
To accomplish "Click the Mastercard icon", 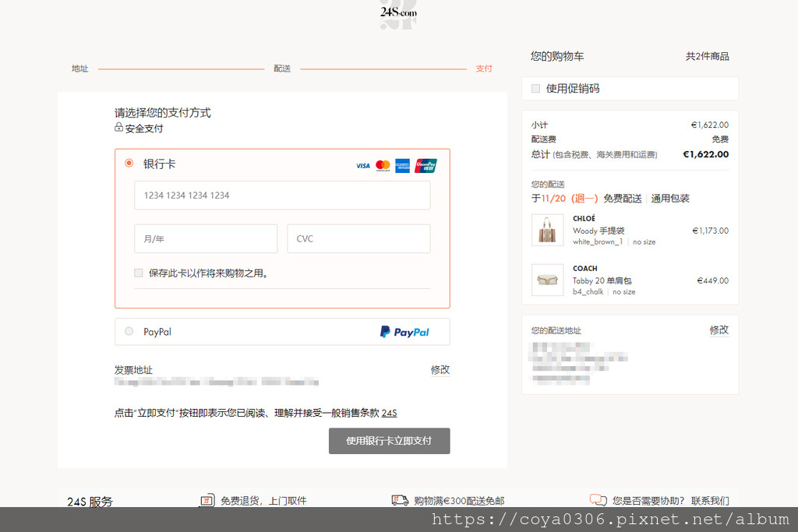I will [383, 166].
